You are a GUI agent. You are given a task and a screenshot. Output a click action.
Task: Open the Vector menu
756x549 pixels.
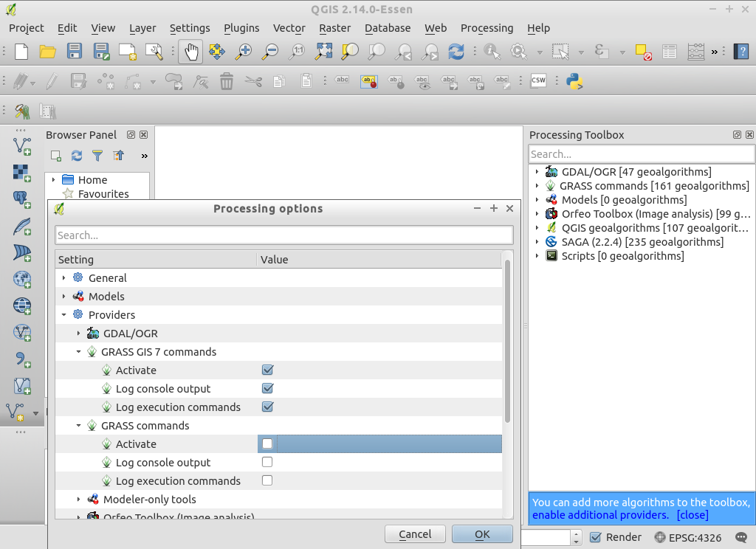click(289, 28)
